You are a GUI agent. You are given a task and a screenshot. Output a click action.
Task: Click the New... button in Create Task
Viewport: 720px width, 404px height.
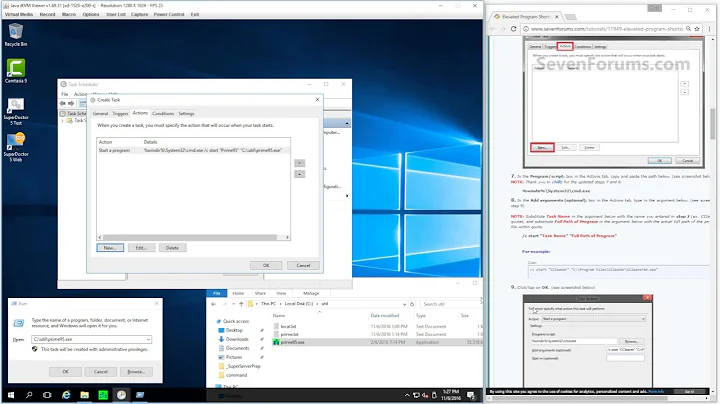(110, 248)
